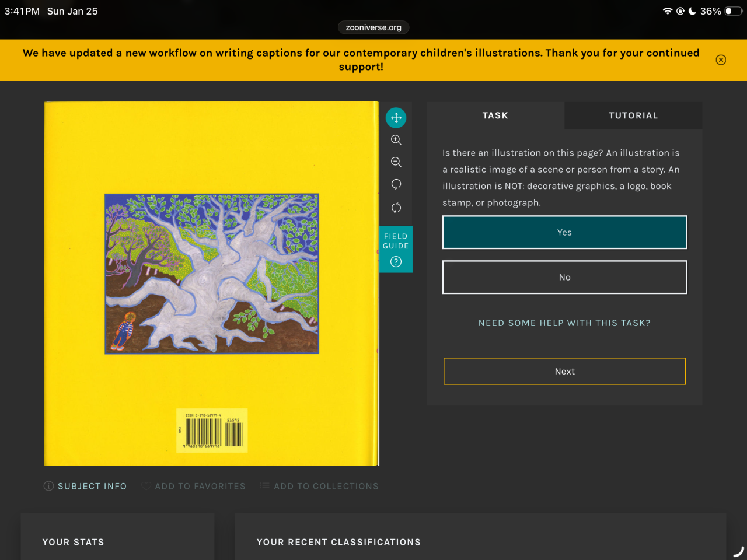The width and height of the screenshot is (747, 560).
Task: Zoom in on the subject image
Action: [396, 140]
